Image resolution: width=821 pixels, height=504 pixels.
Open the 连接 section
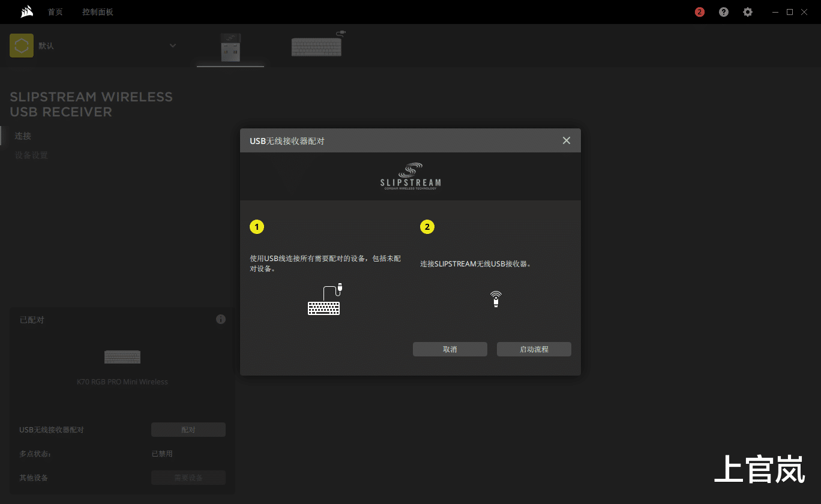point(23,136)
